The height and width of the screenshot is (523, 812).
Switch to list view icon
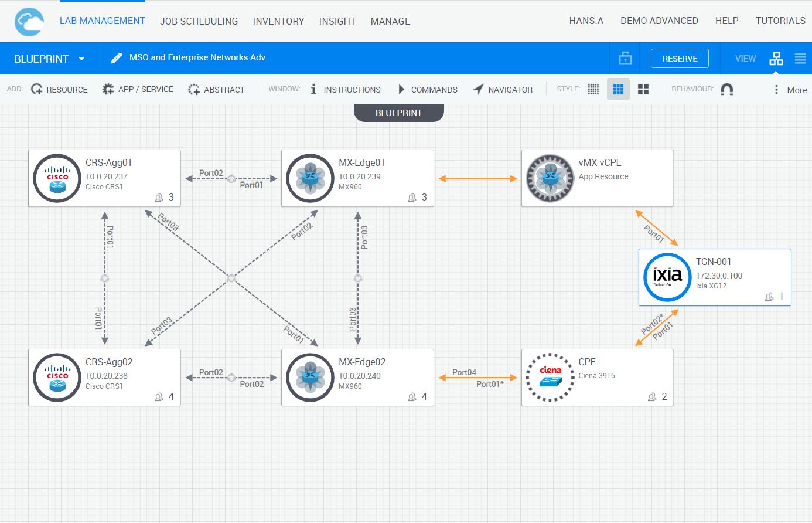click(800, 59)
